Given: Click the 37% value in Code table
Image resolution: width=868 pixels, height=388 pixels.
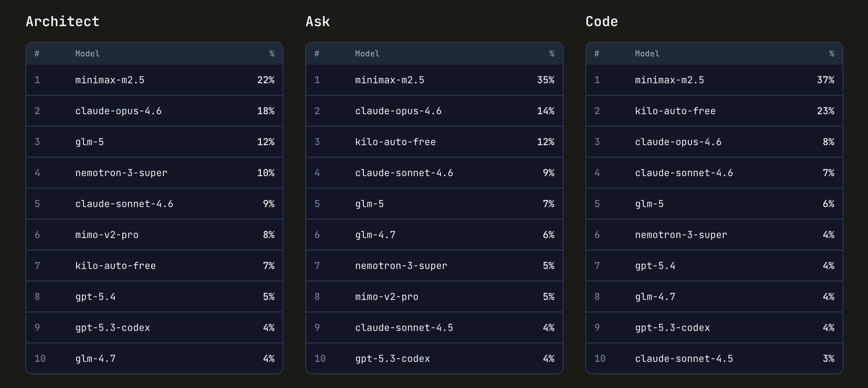Looking at the screenshot, I should [x=825, y=80].
